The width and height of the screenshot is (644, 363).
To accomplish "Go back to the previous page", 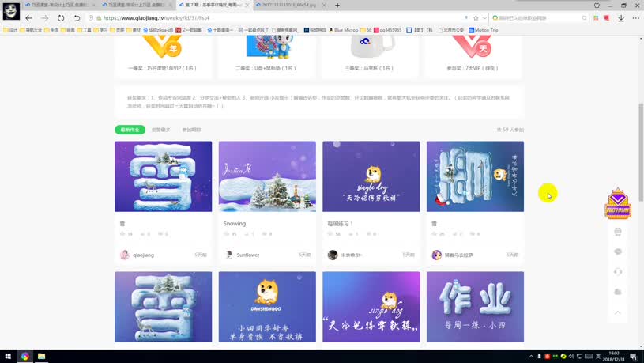I will pos(28,18).
